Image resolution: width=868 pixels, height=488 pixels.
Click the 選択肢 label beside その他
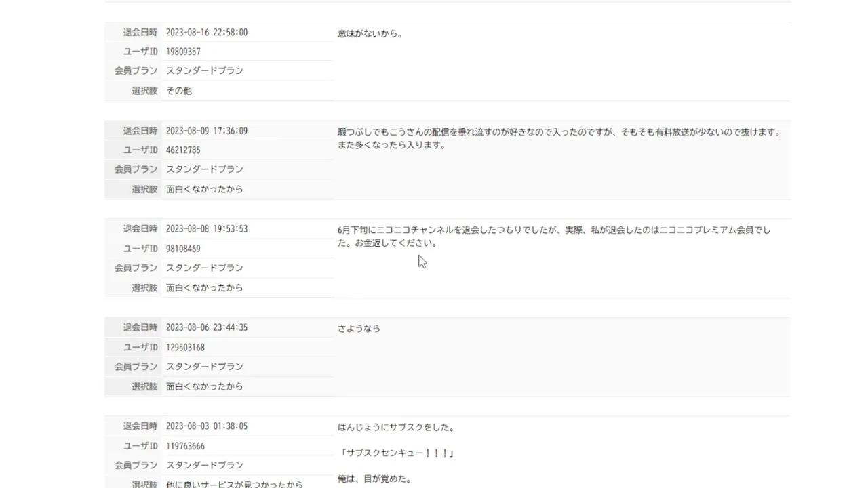[144, 90]
